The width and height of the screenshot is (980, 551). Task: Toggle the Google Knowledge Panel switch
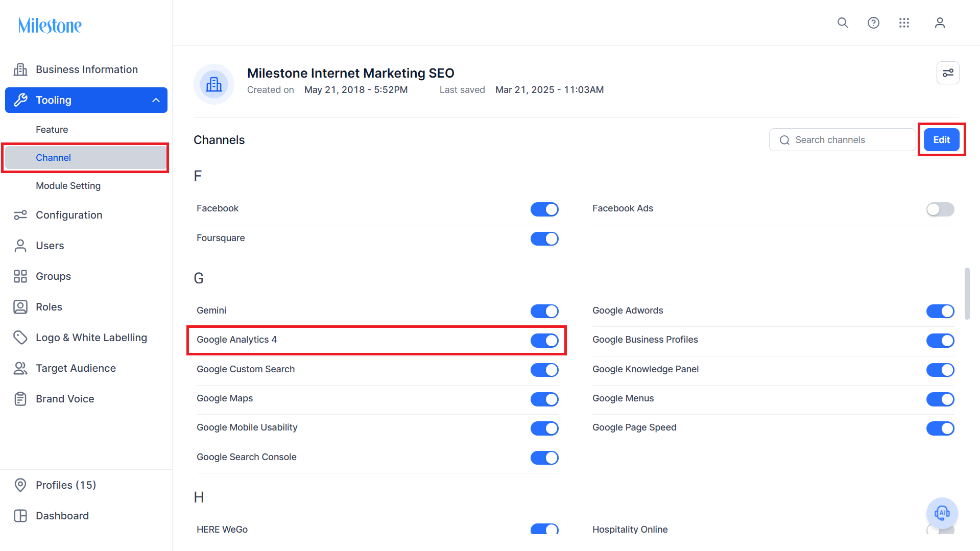(940, 370)
